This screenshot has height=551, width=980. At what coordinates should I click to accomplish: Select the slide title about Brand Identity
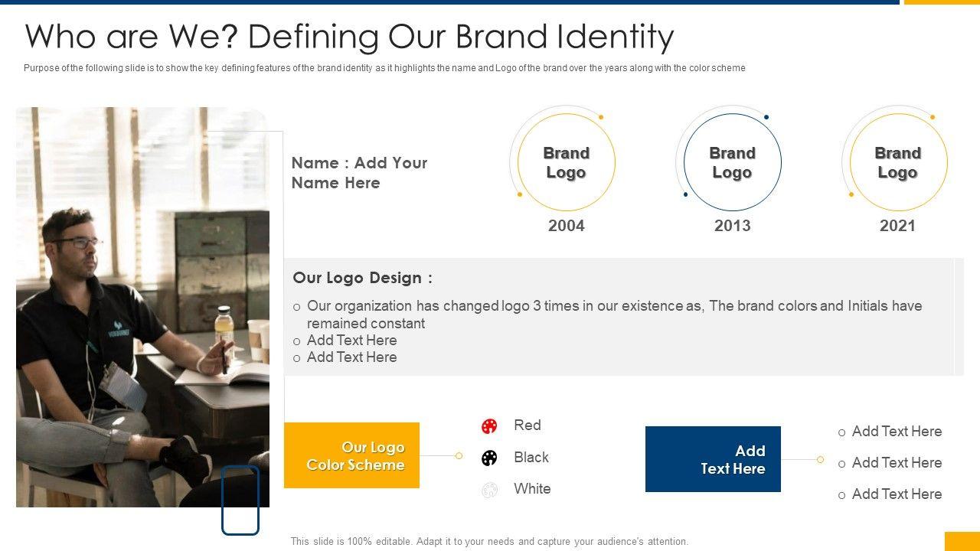click(349, 36)
